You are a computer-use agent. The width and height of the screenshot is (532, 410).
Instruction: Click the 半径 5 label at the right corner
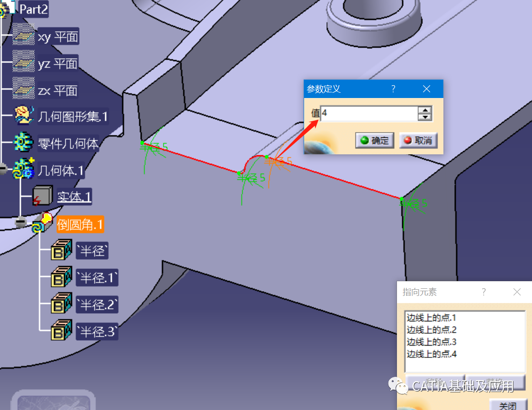tap(414, 204)
